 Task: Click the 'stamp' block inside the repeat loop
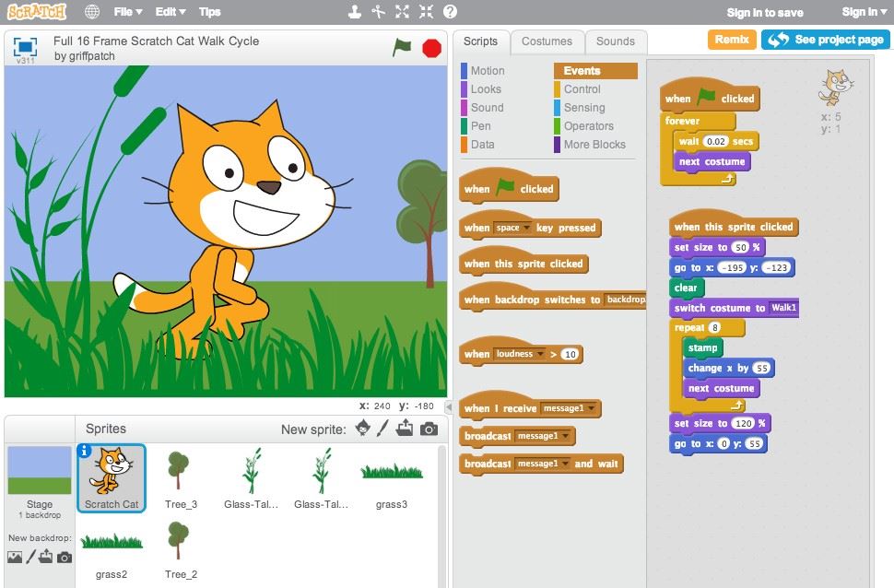click(702, 347)
